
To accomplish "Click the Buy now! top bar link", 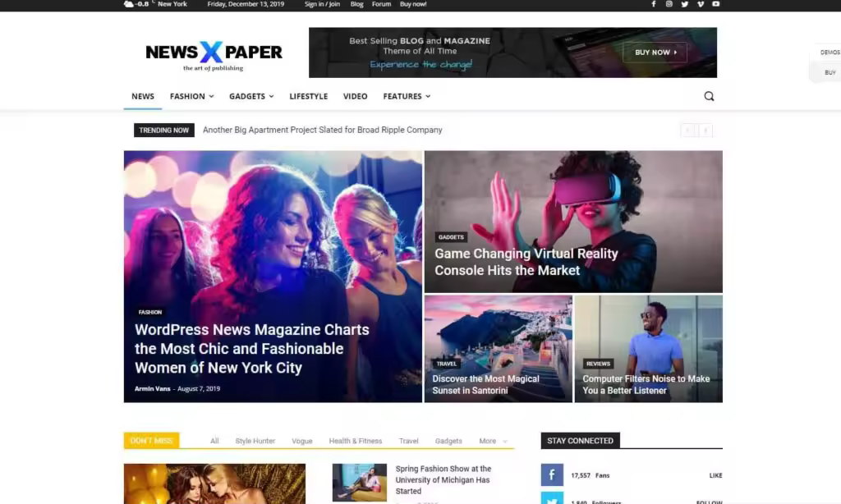I will click(413, 4).
